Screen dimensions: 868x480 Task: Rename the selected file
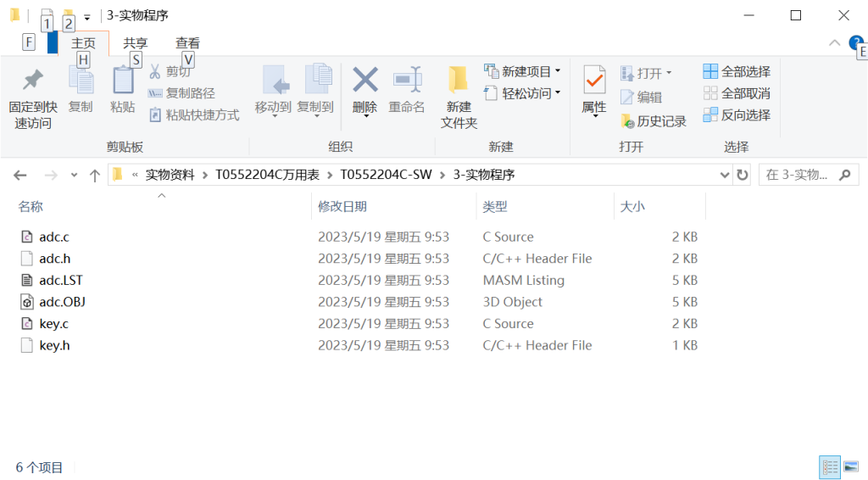(407, 90)
